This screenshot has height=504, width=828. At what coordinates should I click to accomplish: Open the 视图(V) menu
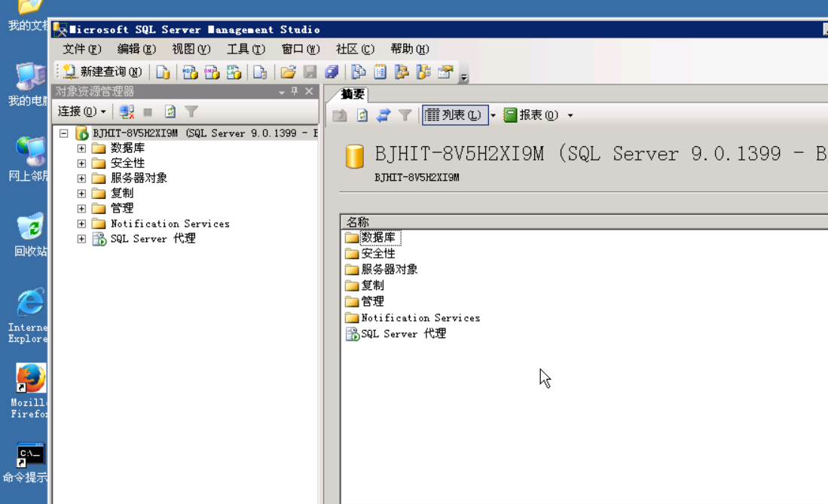tap(191, 49)
